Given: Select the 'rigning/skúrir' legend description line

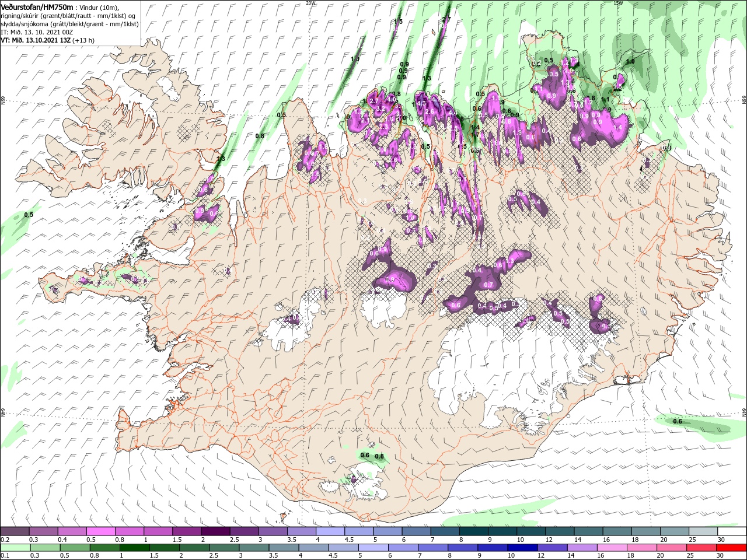Looking at the screenshot, I should (x=69, y=16).
